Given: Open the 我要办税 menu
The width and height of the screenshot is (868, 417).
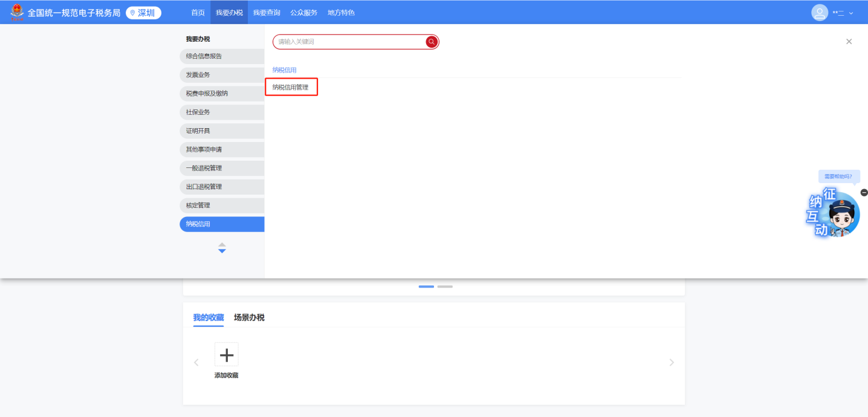Looking at the screenshot, I should click(229, 13).
